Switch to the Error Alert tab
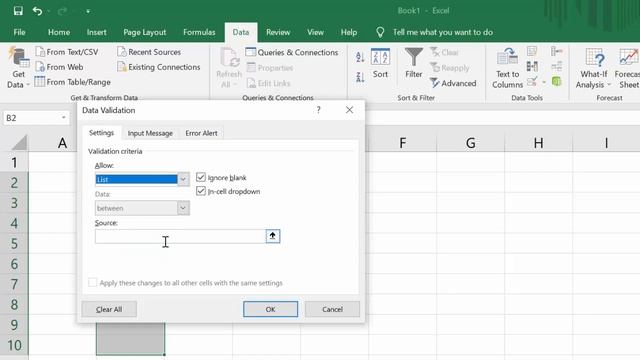 pos(201,133)
